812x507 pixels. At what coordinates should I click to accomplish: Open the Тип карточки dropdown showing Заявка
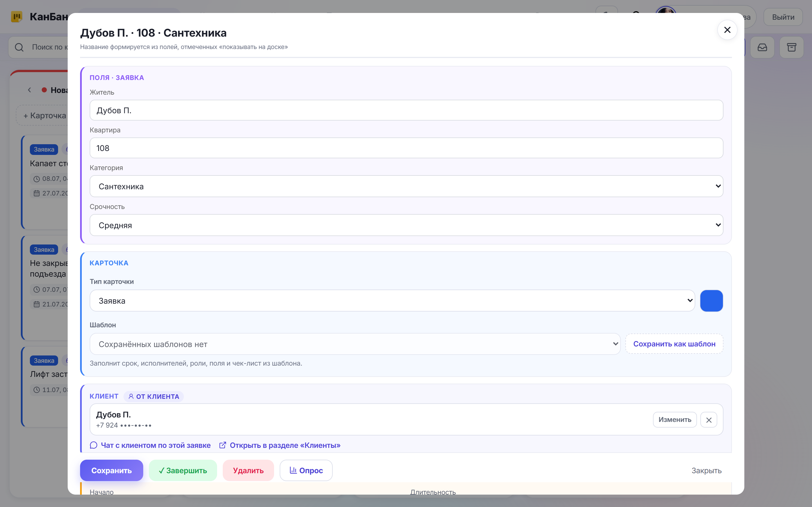click(392, 301)
